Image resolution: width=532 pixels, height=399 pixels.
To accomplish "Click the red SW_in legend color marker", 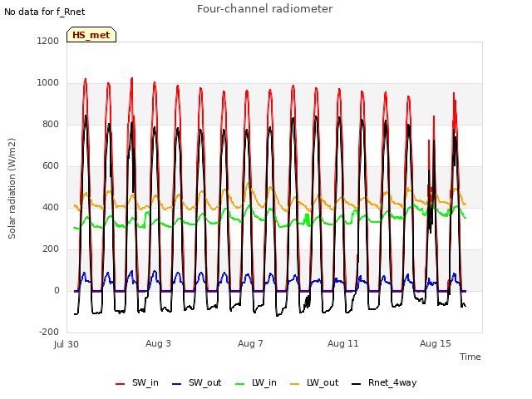I will pos(120,384).
